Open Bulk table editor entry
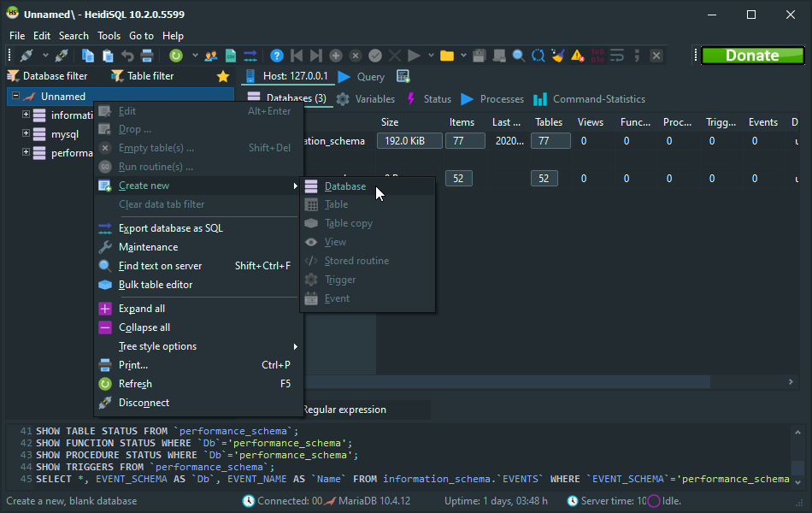 (x=198, y=285)
